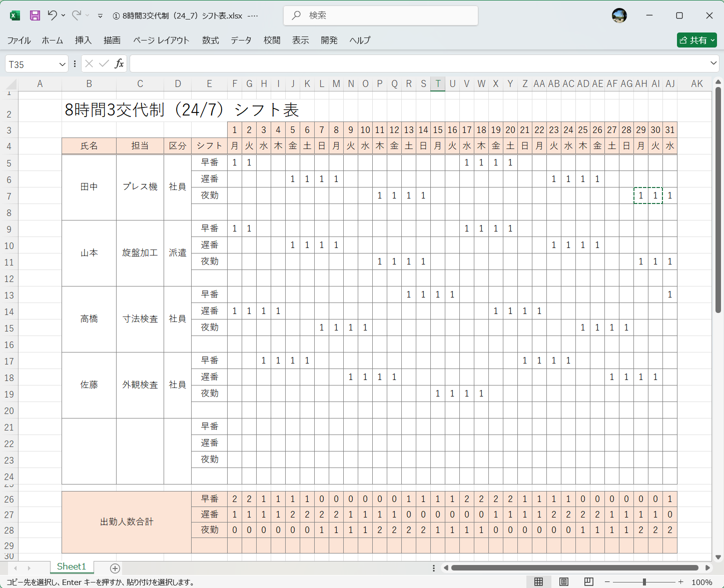Switch to Page Layout view in status bar

click(563, 581)
